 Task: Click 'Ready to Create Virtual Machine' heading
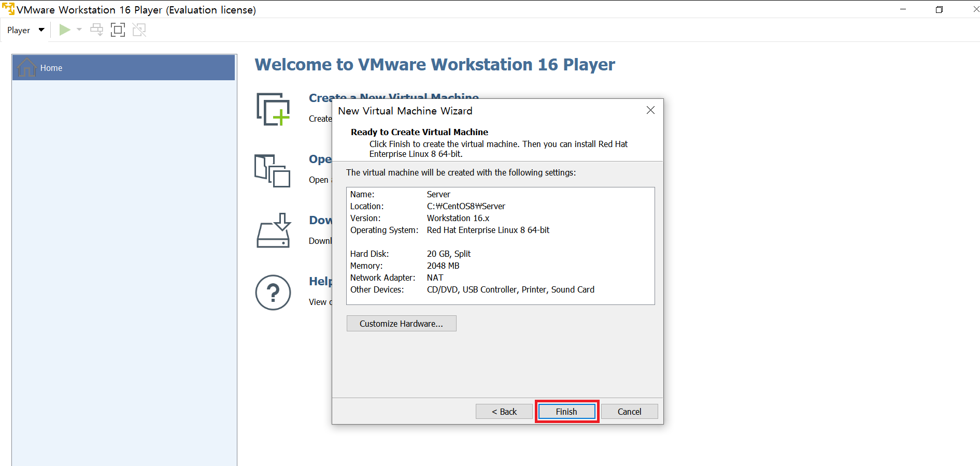419,132
